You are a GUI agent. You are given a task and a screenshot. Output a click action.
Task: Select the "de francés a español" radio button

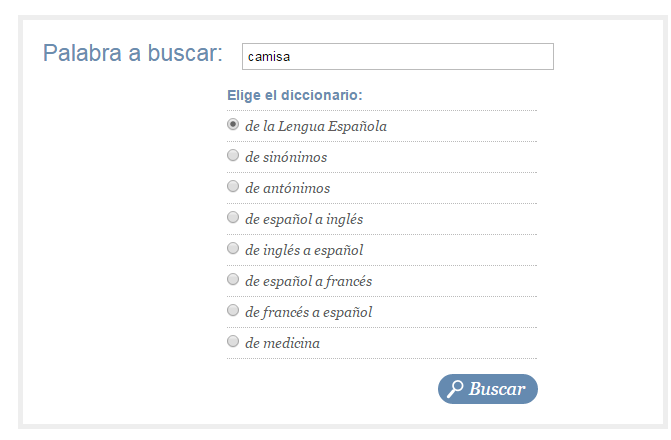tap(233, 311)
